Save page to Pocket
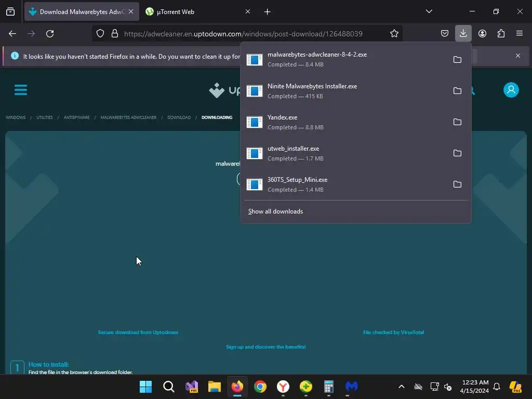Viewport: 532px width, 399px height. (x=445, y=34)
